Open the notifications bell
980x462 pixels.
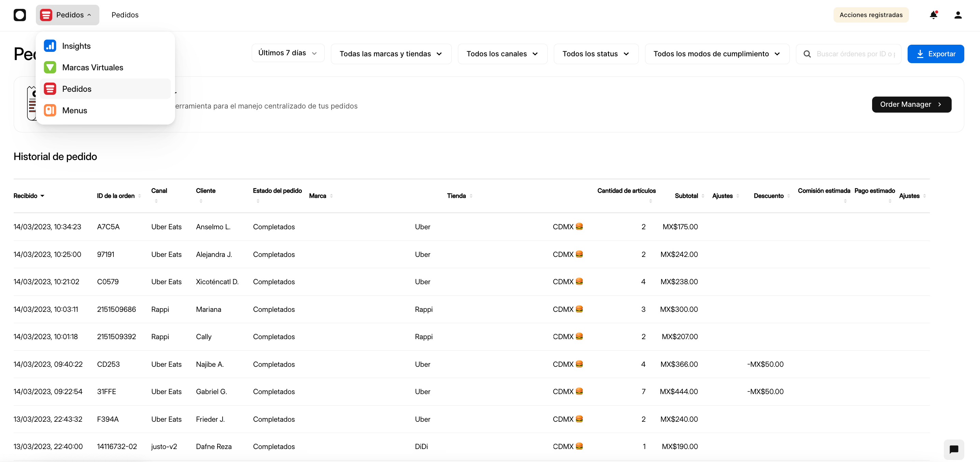click(x=933, y=15)
